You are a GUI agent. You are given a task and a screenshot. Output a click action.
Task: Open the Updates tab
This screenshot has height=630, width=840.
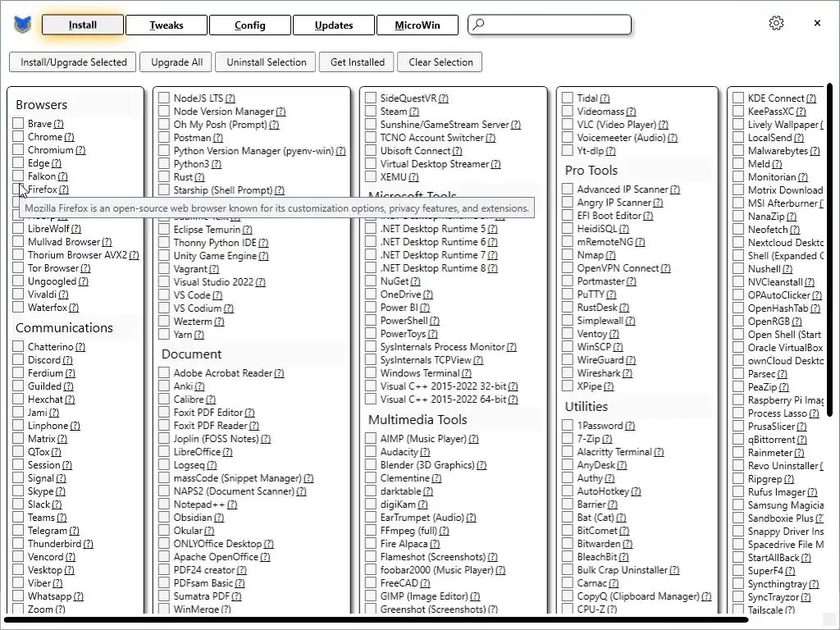[334, 25]
